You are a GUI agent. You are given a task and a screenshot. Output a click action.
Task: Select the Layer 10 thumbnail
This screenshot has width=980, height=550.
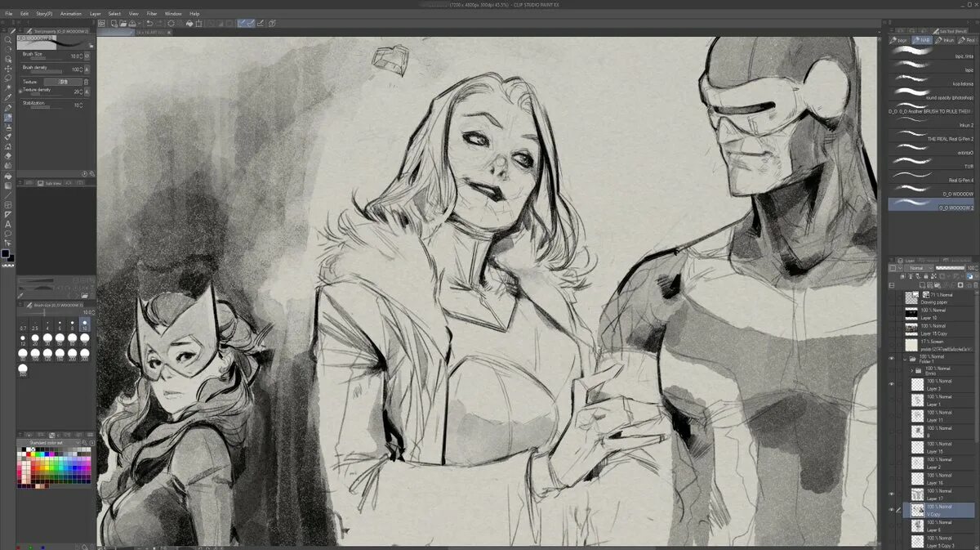click(911, 313)
